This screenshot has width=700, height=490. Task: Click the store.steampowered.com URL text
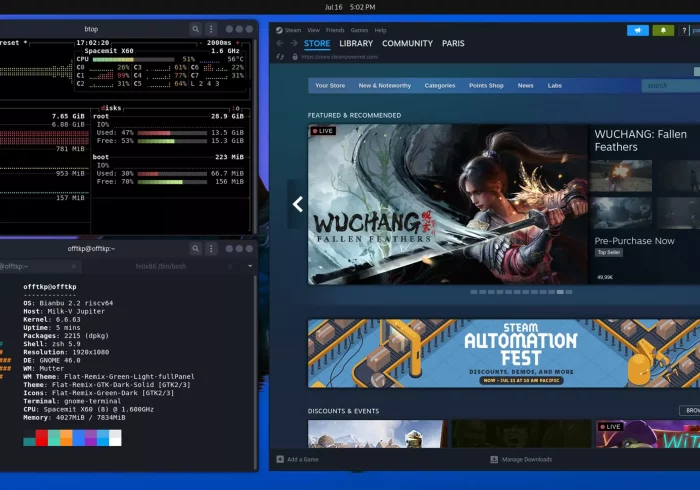pyautogui.click(x=340, y=57)
